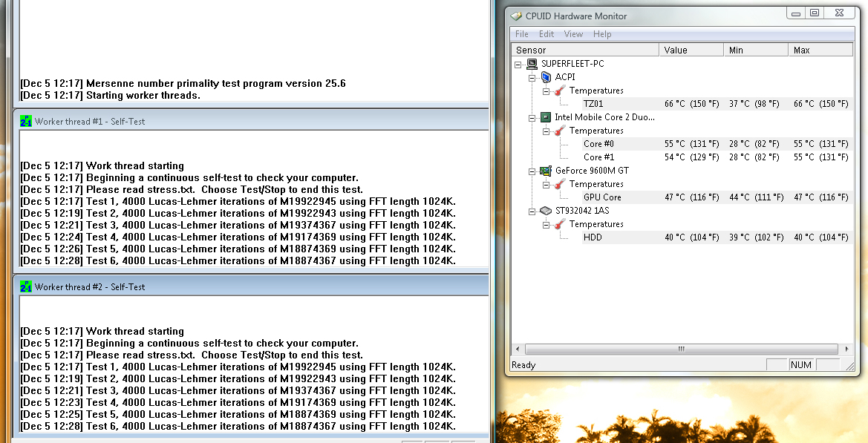The height and width of the screenshot is (443, 868).
Task: Collapse the ACPI Temperatures node
Action: (x=546, y=91)
